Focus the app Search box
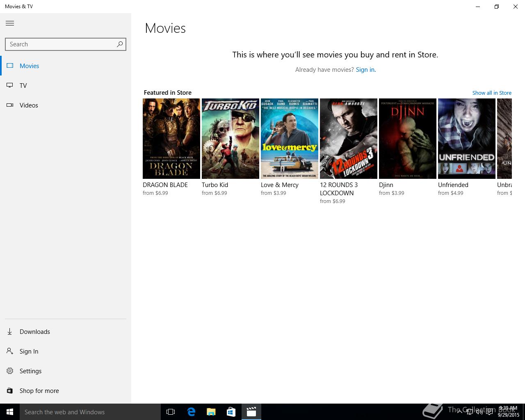This screenshot has width=525, height=420. point(66,44)
